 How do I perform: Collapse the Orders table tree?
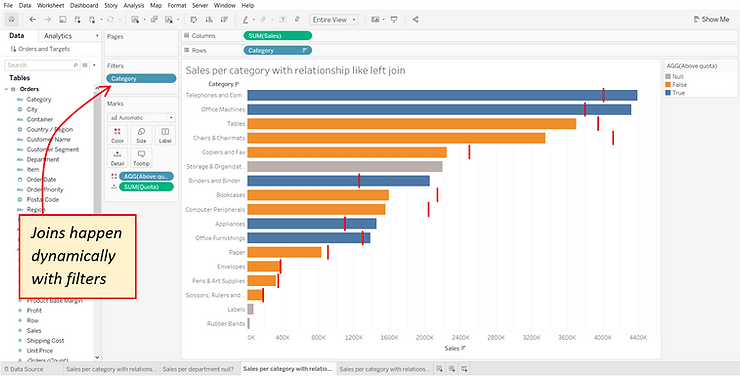click(x=6, y=89)
